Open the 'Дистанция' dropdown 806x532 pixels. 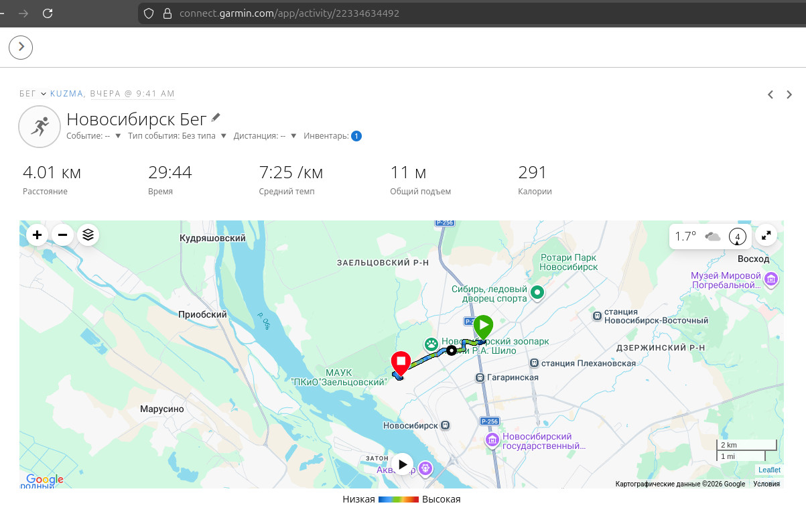[x=265, y=136]
